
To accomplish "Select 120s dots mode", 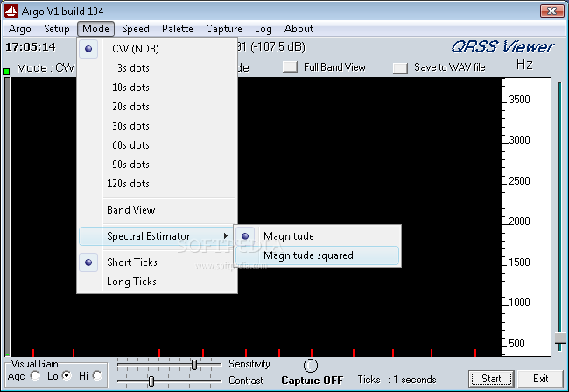I will [157, 183].
